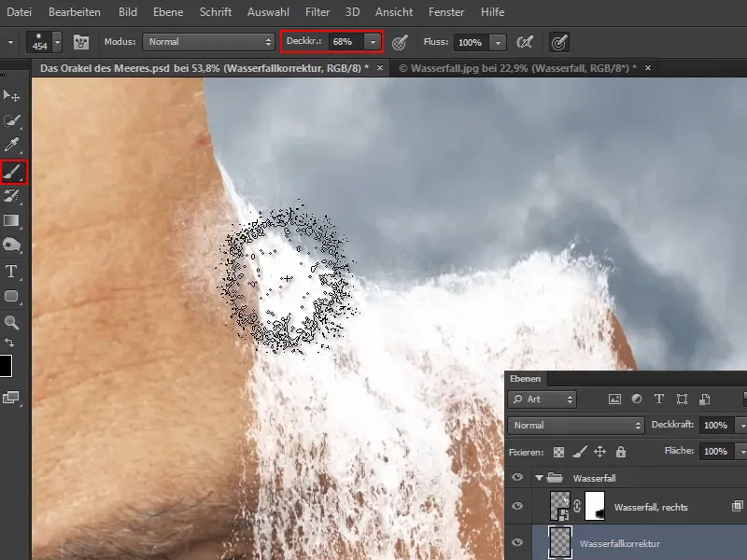747x560 pixels.
Task: Click the black foreground color swatch
Action: (6, 366)
